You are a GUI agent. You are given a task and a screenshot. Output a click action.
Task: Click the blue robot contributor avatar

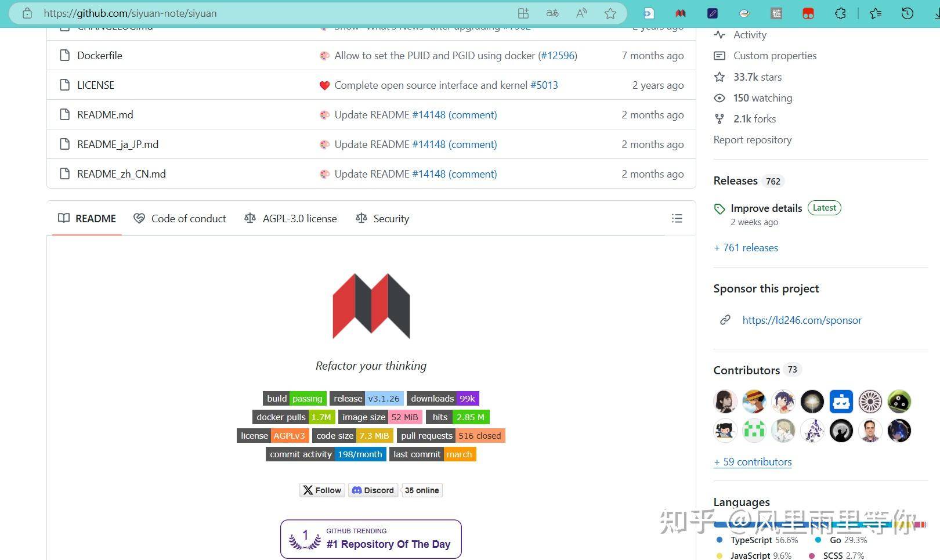pyautogui.click(x=841, y=401)
